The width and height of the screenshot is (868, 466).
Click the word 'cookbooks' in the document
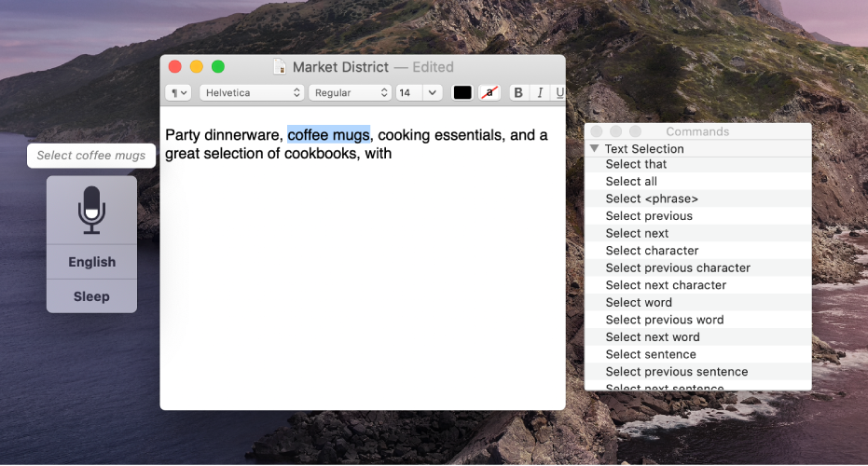click(321, 153)
